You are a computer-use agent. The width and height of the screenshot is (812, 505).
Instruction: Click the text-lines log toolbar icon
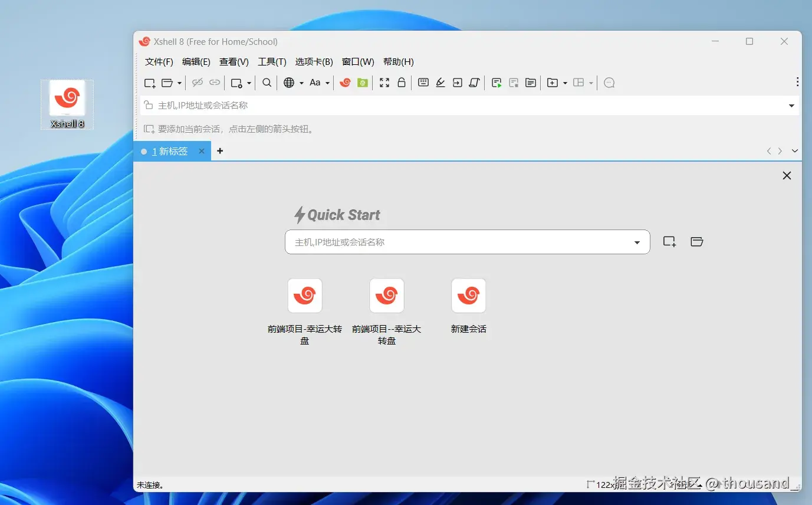click(x=531, y=83)
